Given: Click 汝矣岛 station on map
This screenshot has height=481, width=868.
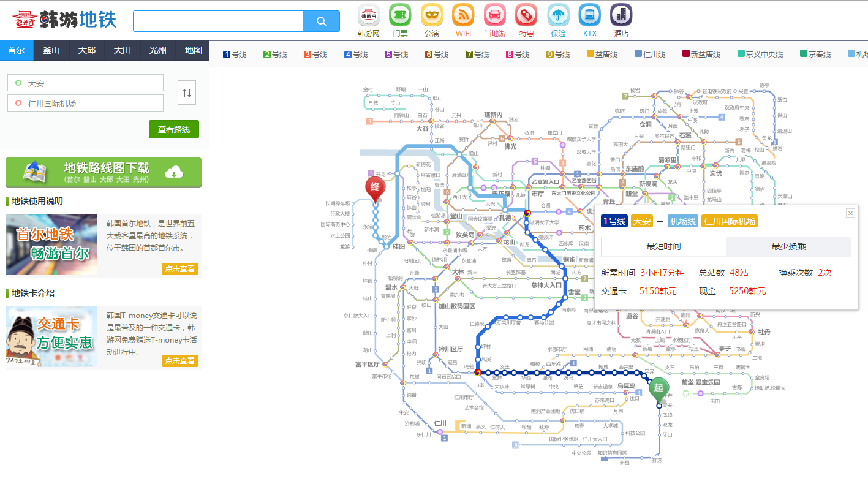Looking at the screenshot, I should pyautogui.click(x=466, y=235).
